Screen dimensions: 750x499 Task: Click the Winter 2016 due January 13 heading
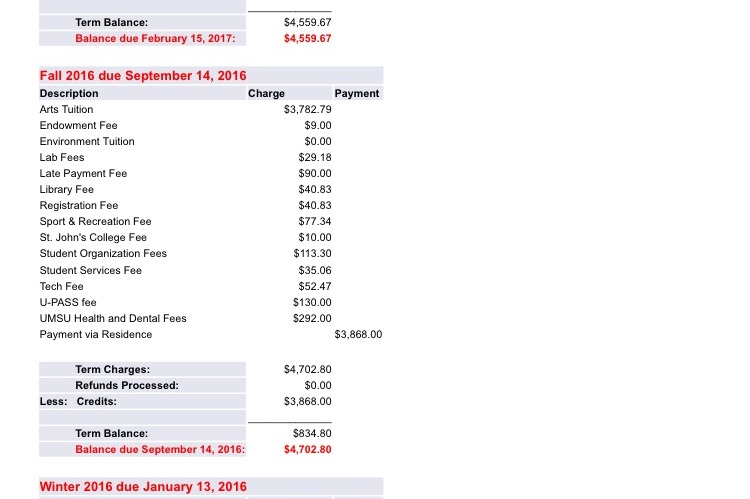[x=143, y=487]
